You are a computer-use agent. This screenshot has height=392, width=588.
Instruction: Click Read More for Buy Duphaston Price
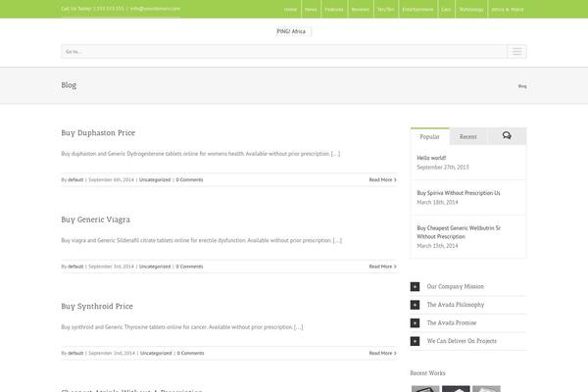tap(383, 179)
